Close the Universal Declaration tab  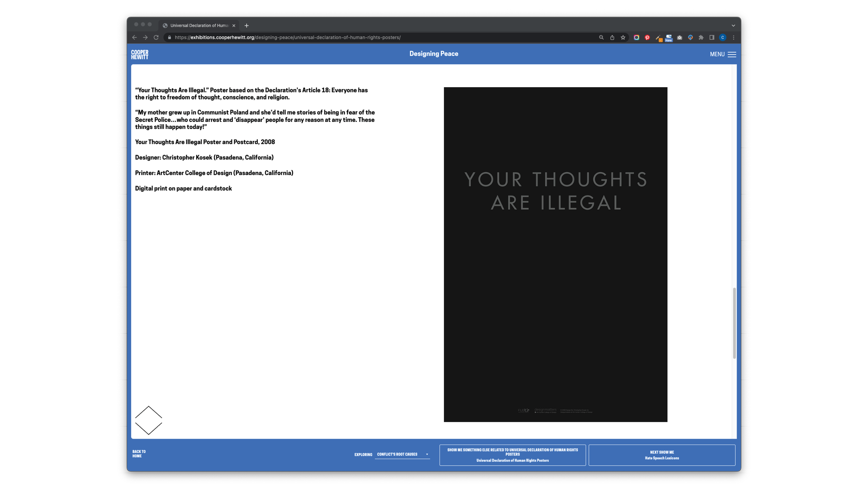(234, 26)
